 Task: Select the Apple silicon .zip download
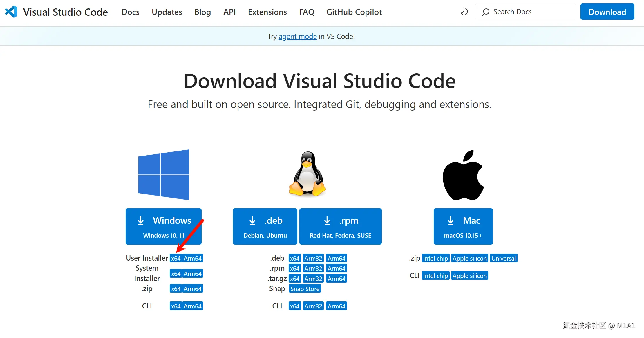click(469, 258)
